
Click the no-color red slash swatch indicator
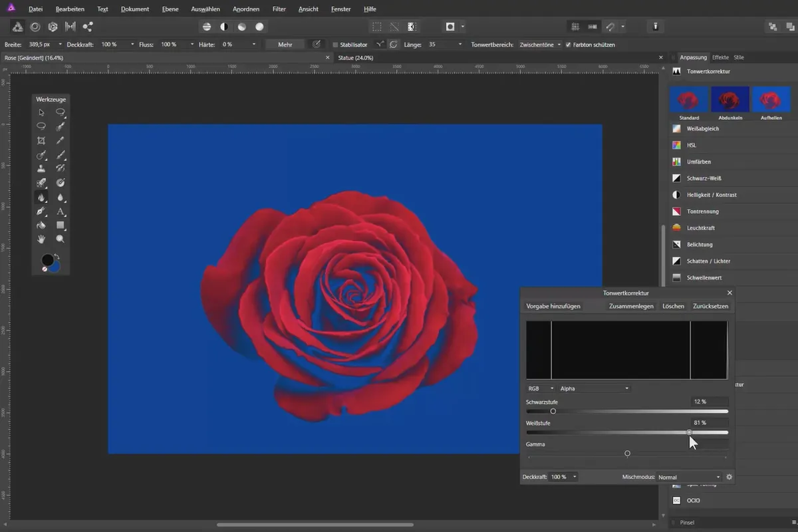[x=45, y=269]
